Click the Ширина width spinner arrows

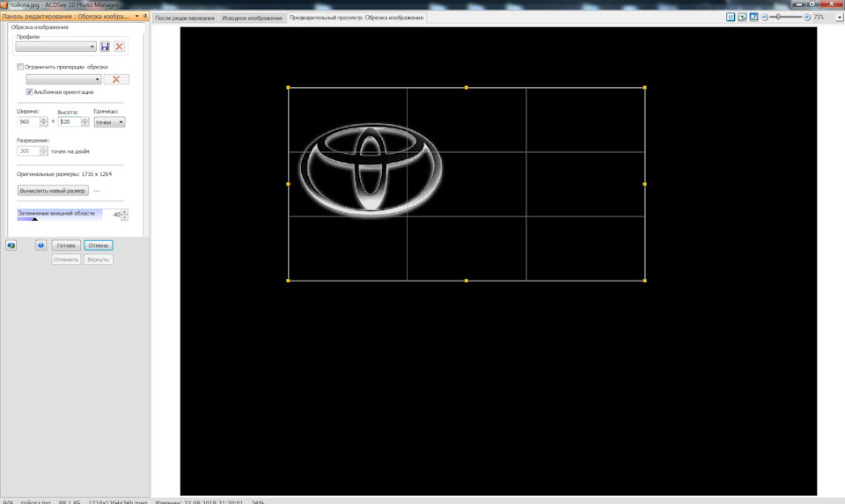tap(44, 122)
